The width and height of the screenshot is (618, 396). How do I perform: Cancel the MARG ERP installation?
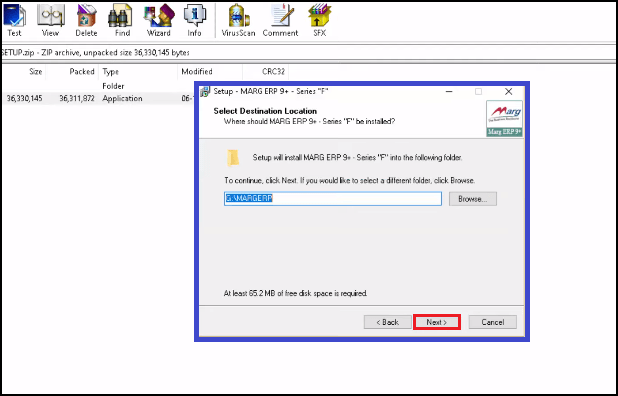pos(493,322)
